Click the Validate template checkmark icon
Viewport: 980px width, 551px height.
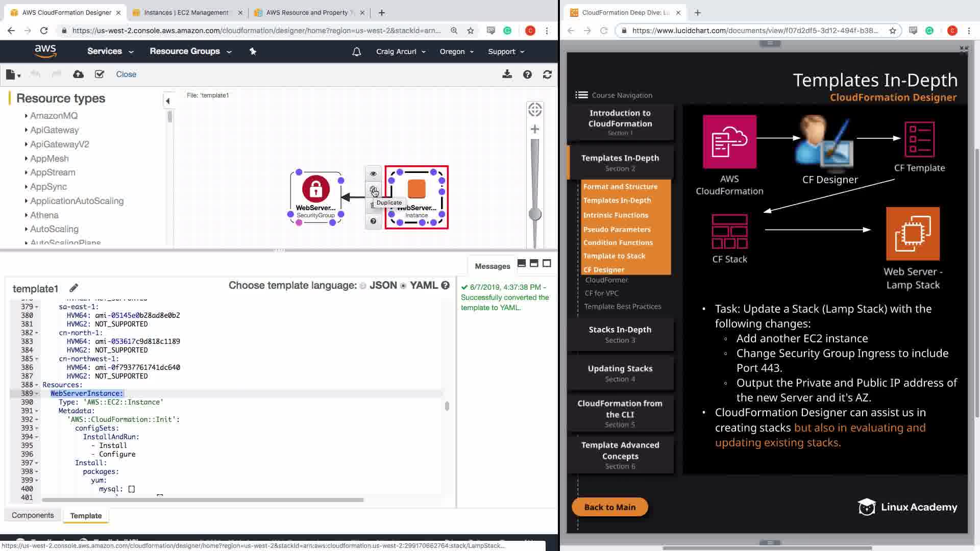(x=100, y=74)
